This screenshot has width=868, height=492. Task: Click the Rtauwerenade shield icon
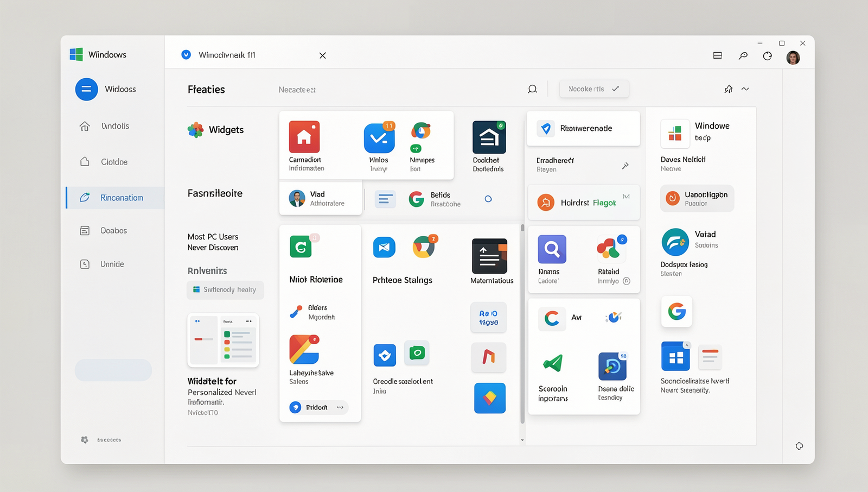click(546, 128)
